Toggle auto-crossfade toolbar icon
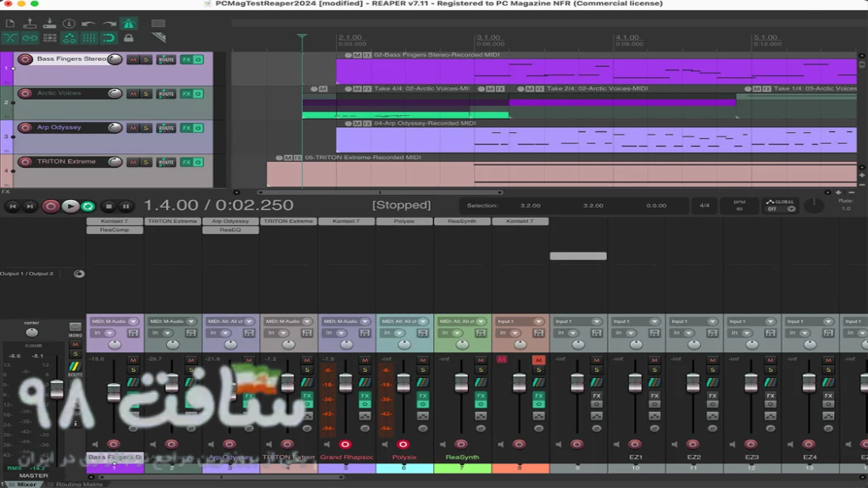The image size is (868, 488). (10, 37)
